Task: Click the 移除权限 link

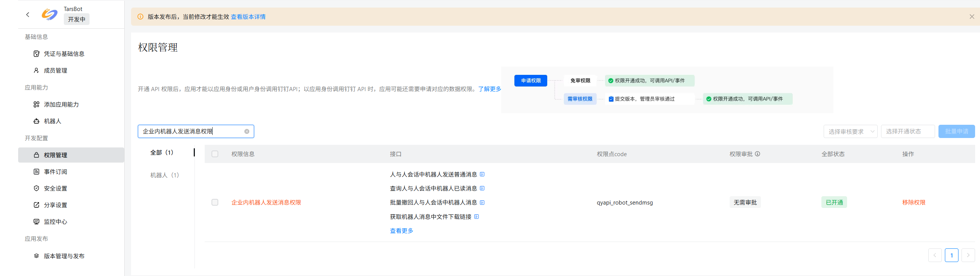Action: (x=914, y=203)
